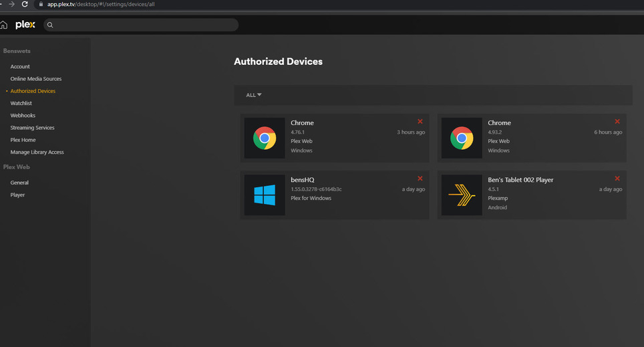644x347 pixels.
Task: Click the Windows logo on bensHQ card
Action: (x=265, y=195)
